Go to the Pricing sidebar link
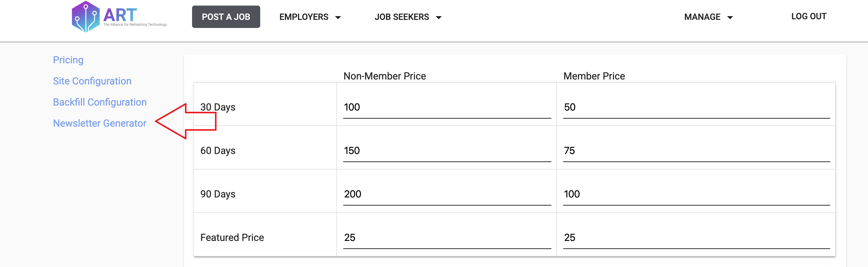This screenshot has width=868, height=267. coord(68,60)
